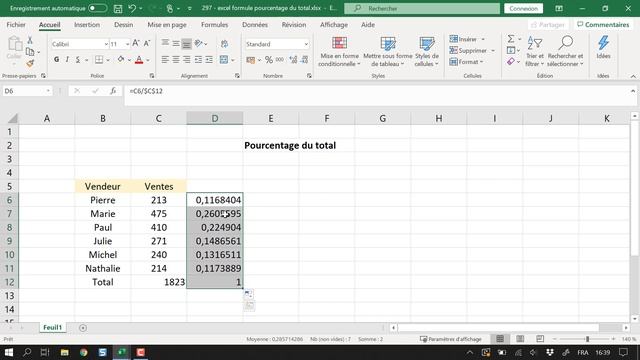Click the Format Painter brush icon
640x360 pixels.
pyautogui.click(x=30, y=63)
